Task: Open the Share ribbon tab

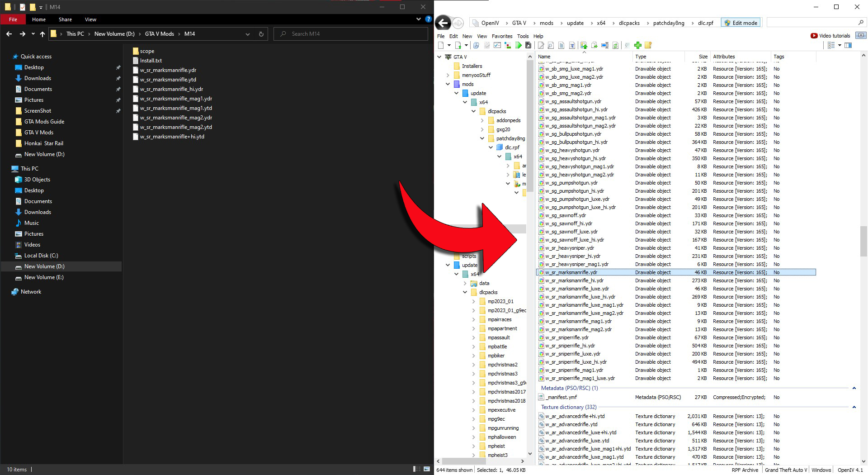Action: click(x=65, y=19)
